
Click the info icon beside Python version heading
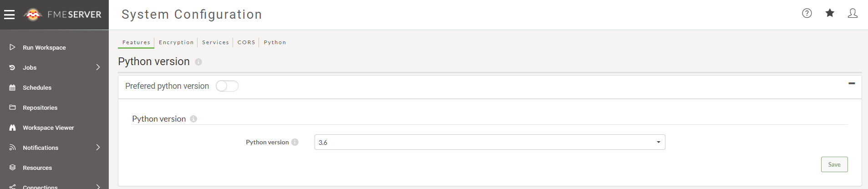(x=198, y=62)
